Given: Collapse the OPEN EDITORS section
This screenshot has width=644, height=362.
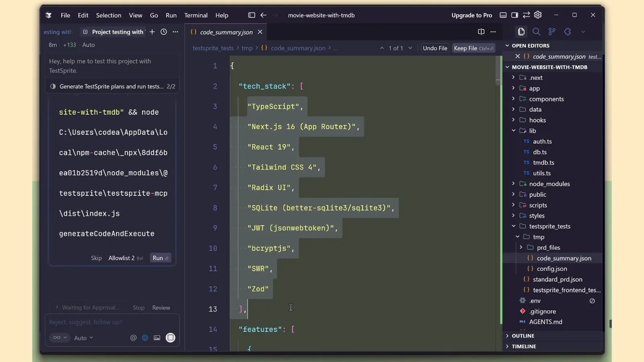Looking at the screenshot, I should (553, 45).
